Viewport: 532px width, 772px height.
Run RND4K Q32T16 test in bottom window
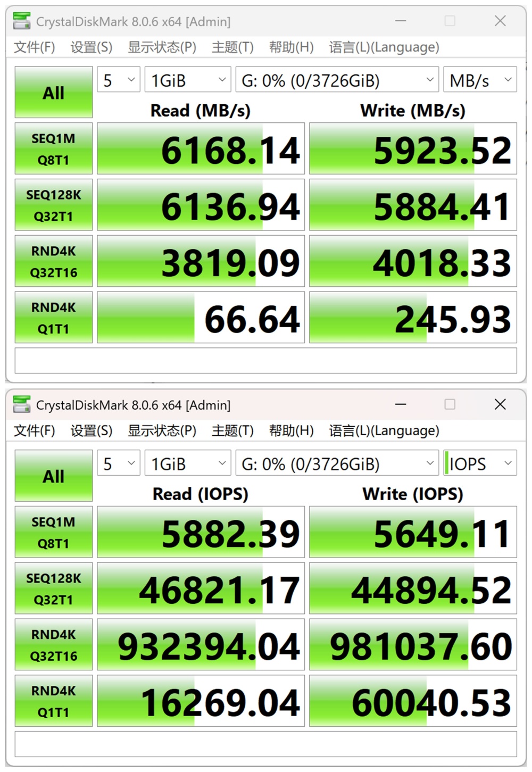54,645
